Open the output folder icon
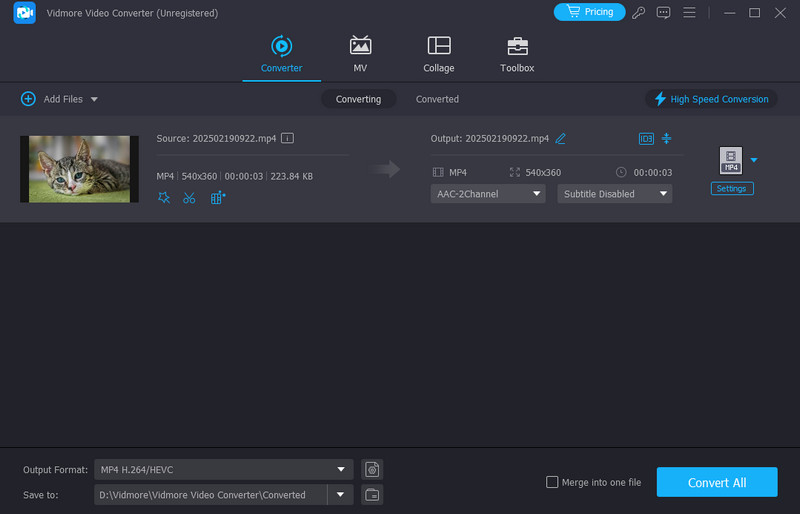The width and height of the screenshot is (800, 514). tap(372, 495)
